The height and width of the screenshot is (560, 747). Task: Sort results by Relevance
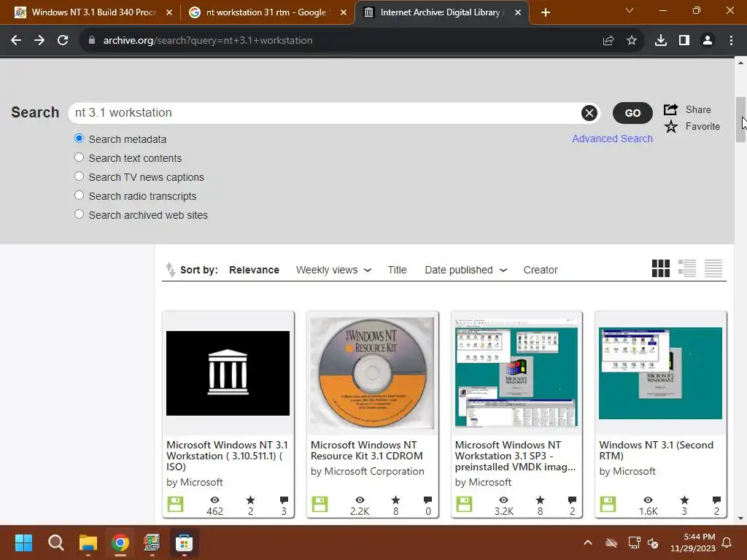pos(254,270)
